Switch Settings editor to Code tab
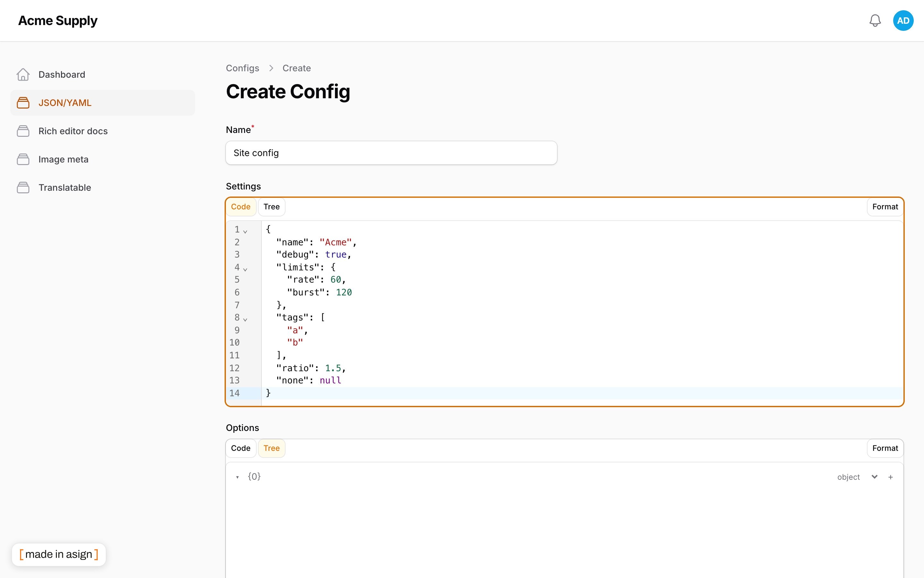 tap(241, 207)
